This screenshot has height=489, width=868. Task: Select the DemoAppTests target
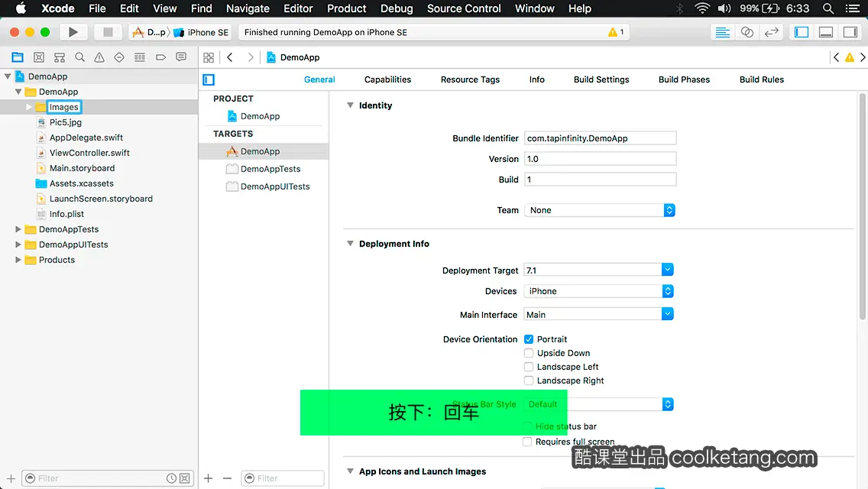point(264,169)
